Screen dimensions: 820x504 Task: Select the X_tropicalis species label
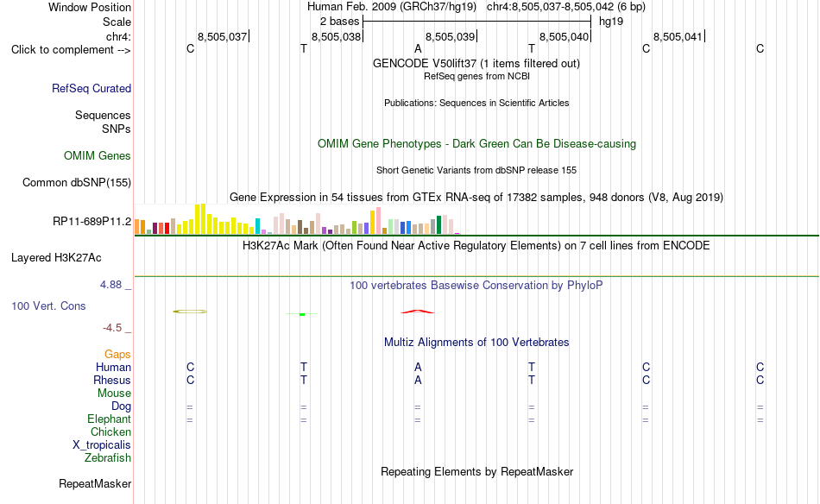click(102, 445)
